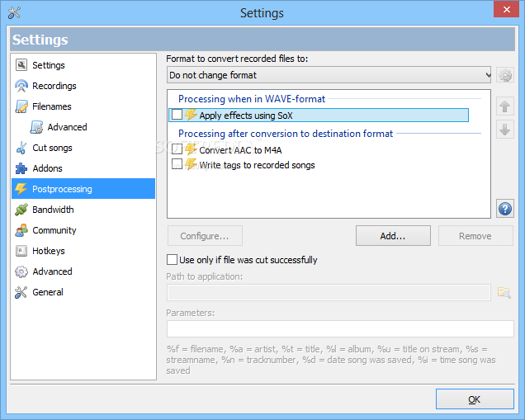Click the browse folder icon for application path

504,293
